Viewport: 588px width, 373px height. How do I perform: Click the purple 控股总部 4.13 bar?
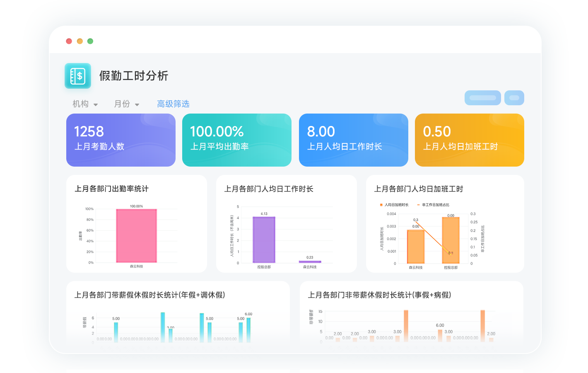tap(264, 240)
